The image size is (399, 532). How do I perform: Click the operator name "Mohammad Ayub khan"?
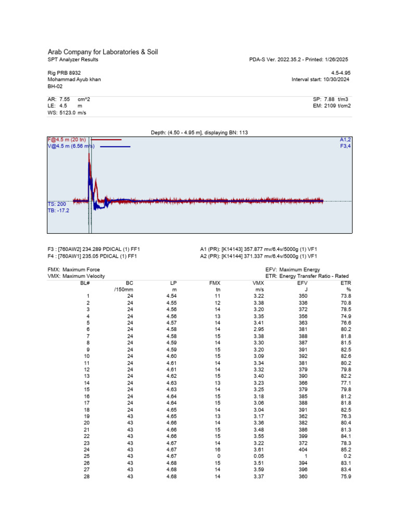coord(74,79)
